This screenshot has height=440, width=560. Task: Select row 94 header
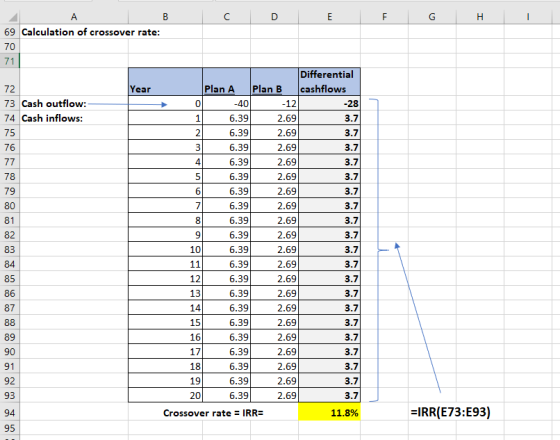coord(10,412)
